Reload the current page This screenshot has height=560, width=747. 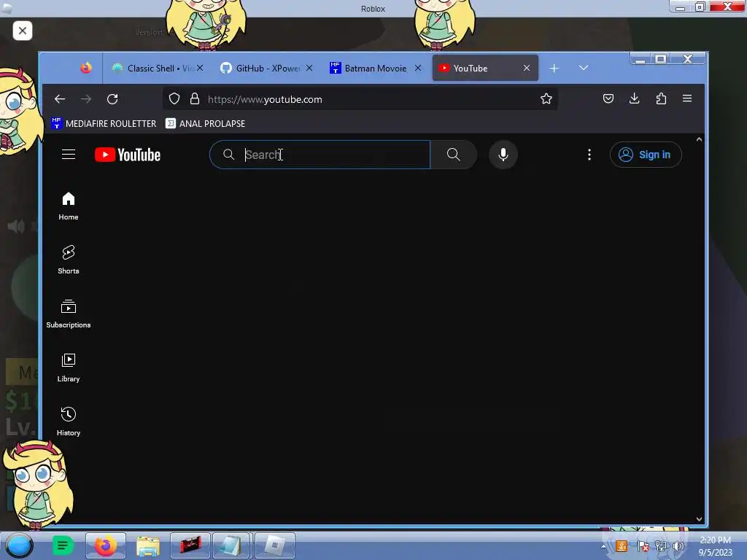click(112, 99)
